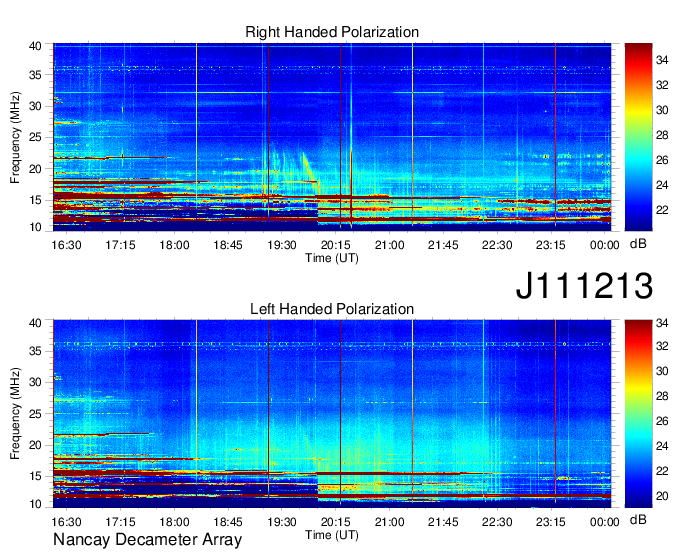Image resolution: width=680 pixels, height=552 pixels.
Task: Click the 22:30 tick of Left Handed plot
Action: tap(497, 522)
